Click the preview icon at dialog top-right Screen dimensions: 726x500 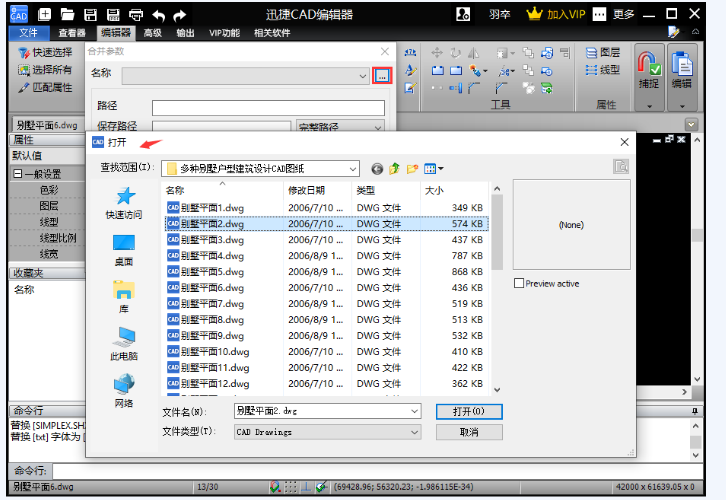pyautogui.click(x=620, y=166)
